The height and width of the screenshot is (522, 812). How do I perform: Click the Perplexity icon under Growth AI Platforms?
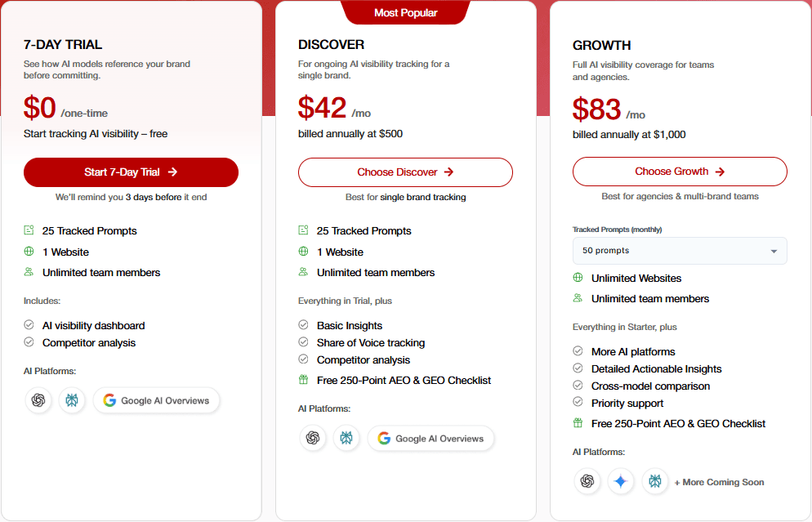tap(655, 481)
